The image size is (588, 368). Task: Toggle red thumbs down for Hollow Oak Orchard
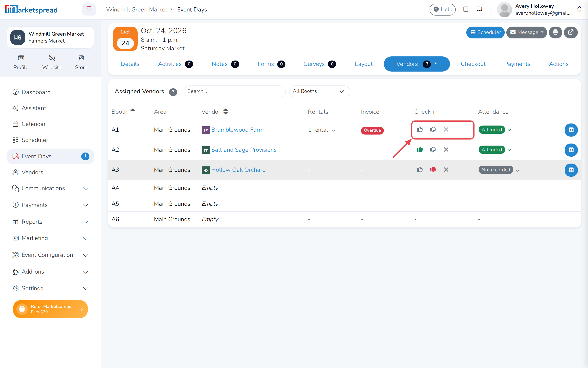point(433,170)
